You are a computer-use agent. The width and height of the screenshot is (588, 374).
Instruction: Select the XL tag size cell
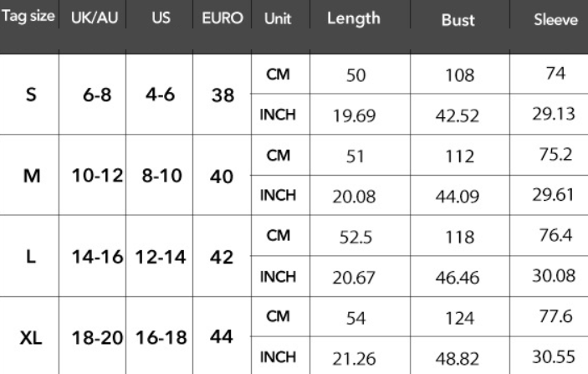coord(31,338)
